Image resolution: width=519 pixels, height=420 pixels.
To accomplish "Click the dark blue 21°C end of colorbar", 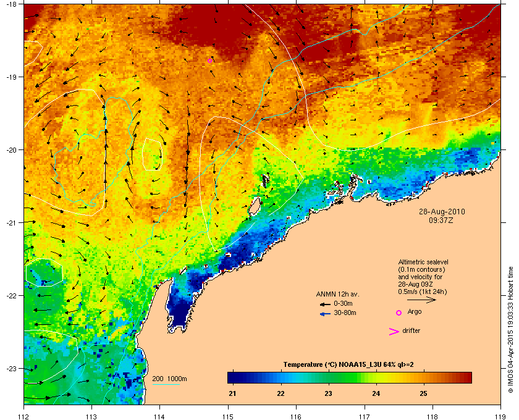I will click(x=235, y=377).
